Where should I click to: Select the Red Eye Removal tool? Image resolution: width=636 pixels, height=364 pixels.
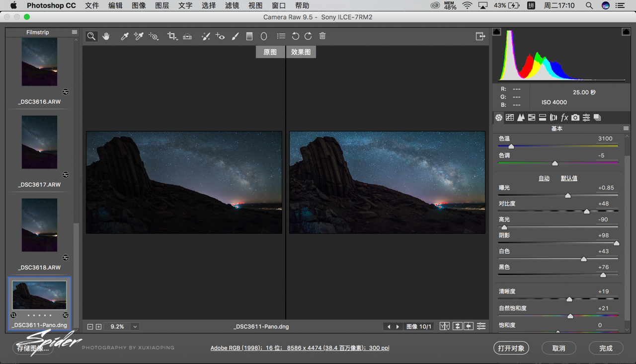(x=220, y=36)
